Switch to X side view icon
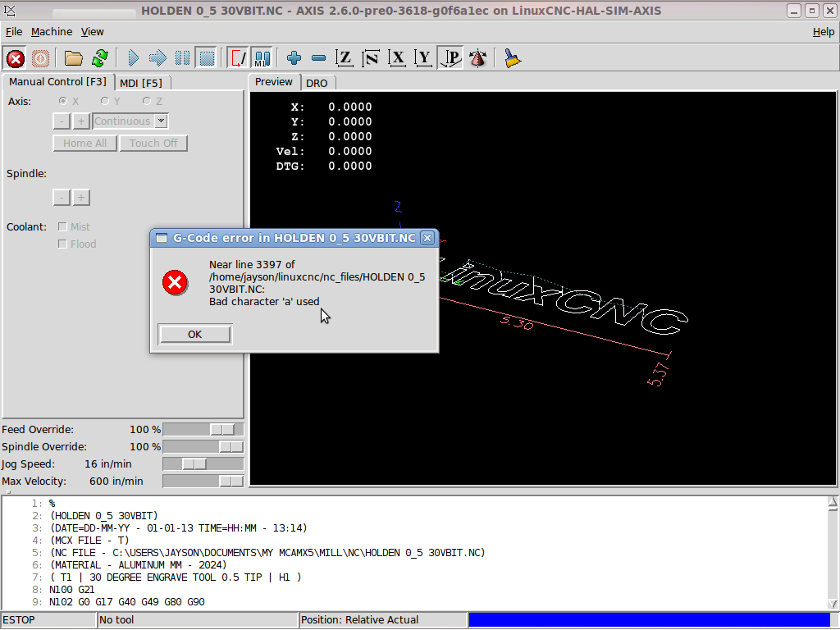The width and height of the screenshot is (840, 630). point(397,58)
